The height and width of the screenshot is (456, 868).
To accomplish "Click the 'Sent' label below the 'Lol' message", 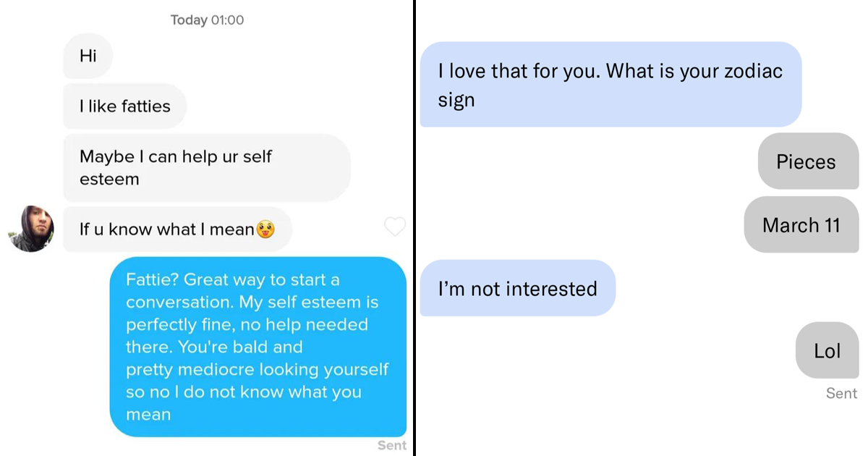I will click(841, 393).
